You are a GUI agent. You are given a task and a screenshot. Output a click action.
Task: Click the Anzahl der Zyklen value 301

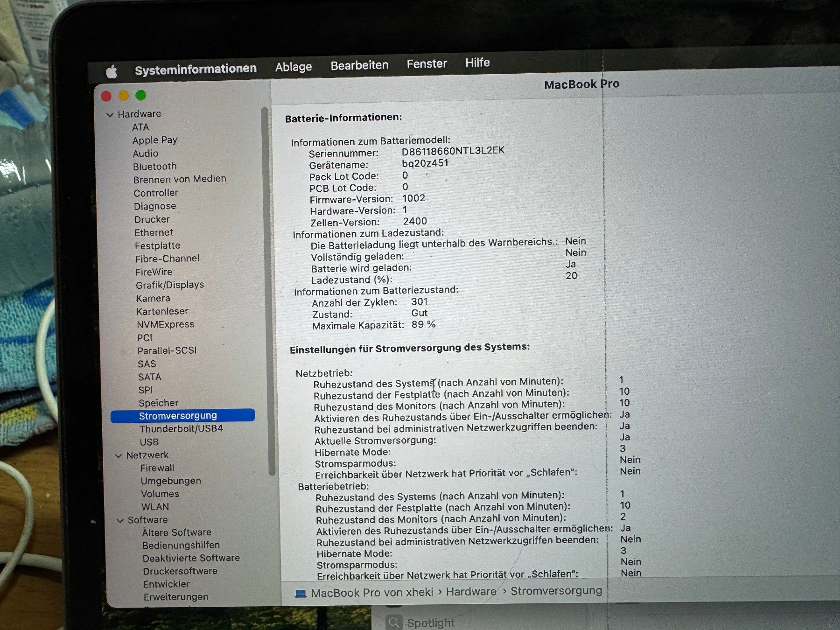point(419,302)
